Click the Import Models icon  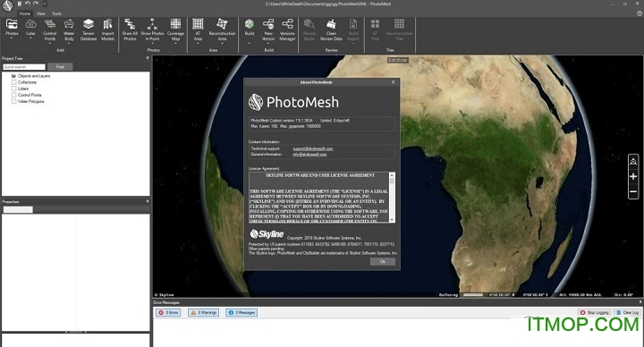coord(107,24)
